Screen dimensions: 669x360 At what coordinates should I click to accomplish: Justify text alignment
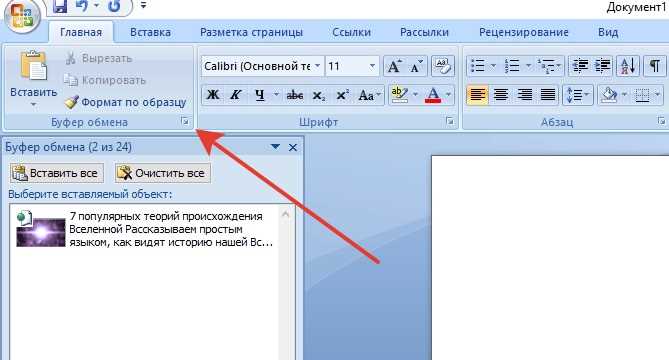point(548,95)
